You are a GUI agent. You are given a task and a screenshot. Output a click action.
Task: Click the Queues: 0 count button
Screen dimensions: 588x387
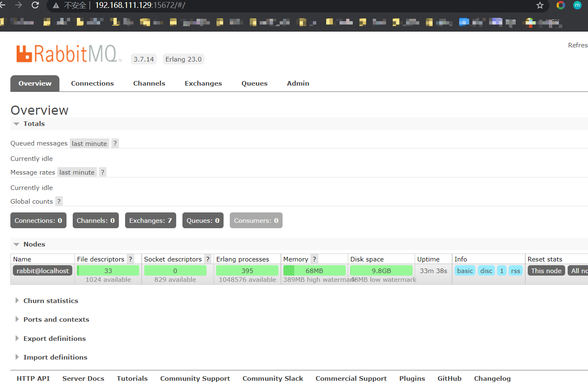(x=203, y=220)
